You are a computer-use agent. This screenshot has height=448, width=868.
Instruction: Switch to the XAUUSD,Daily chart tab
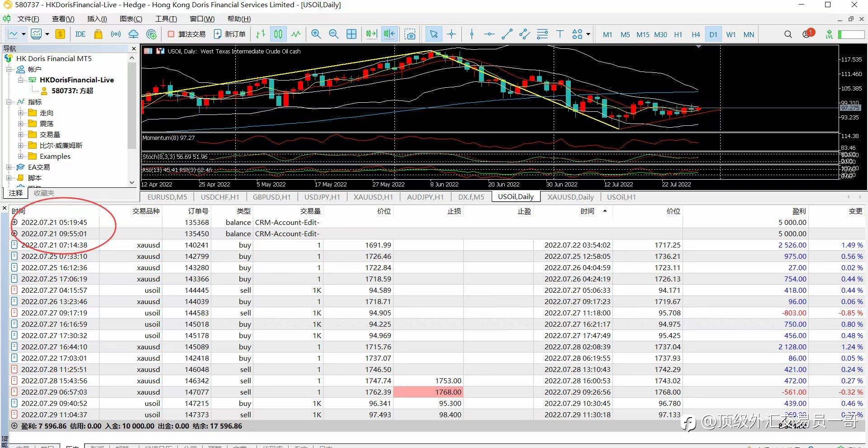[x=570, y=197]
